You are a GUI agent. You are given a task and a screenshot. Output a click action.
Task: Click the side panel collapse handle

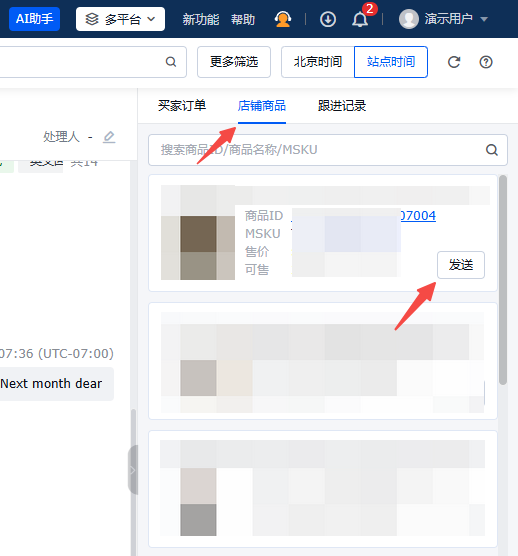coord(133,470)
